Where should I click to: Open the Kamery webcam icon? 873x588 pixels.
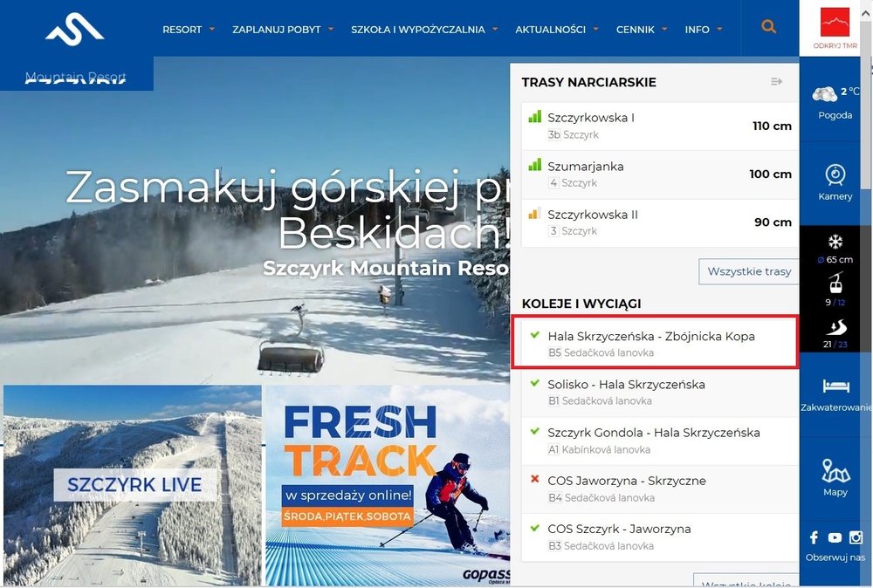tap(835, 175)
